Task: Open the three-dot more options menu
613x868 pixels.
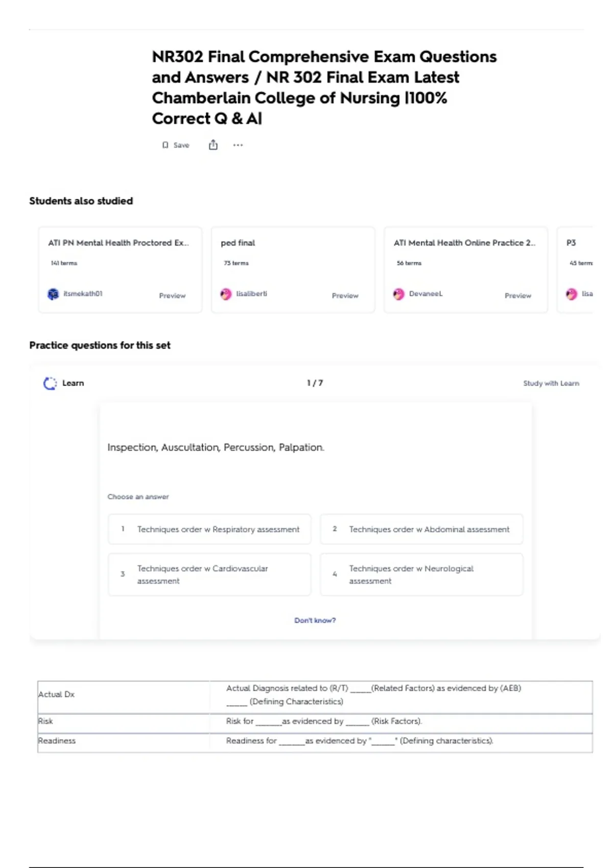Action: (x=238, y=145)
